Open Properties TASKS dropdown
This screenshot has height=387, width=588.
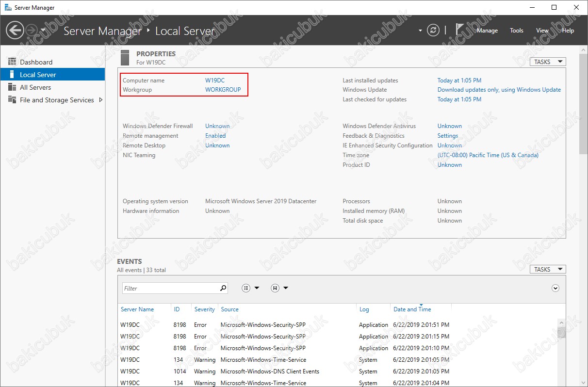(x=548, y=62)
